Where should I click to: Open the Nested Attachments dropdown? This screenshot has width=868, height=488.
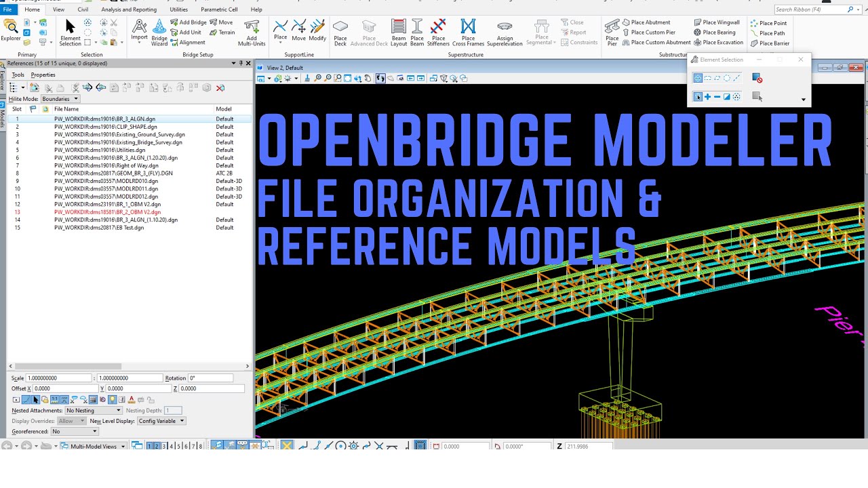pyautogui.click(x=93, y=411)
